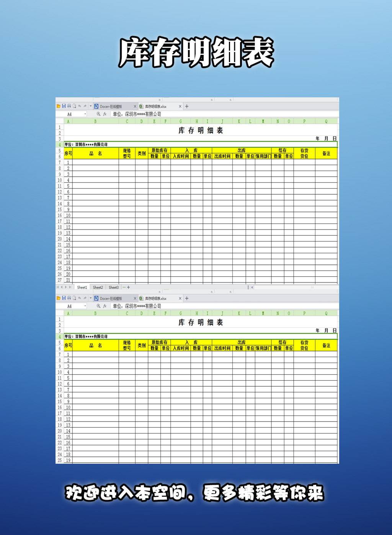Save the workbook with the Save icon
392x535 pixels.
click(x=63, y=107)
